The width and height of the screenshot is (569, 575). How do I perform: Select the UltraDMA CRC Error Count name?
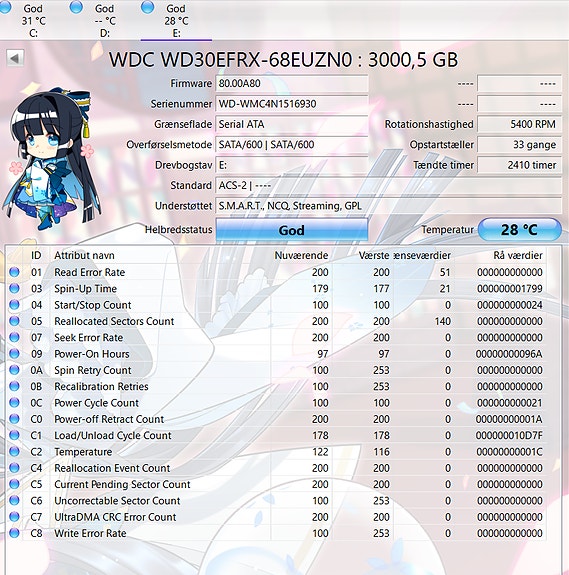(115, 517)
